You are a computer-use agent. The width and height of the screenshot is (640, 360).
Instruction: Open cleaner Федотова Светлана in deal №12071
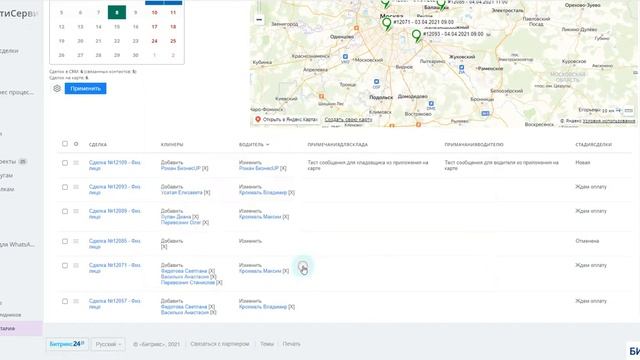click(184, 271)
